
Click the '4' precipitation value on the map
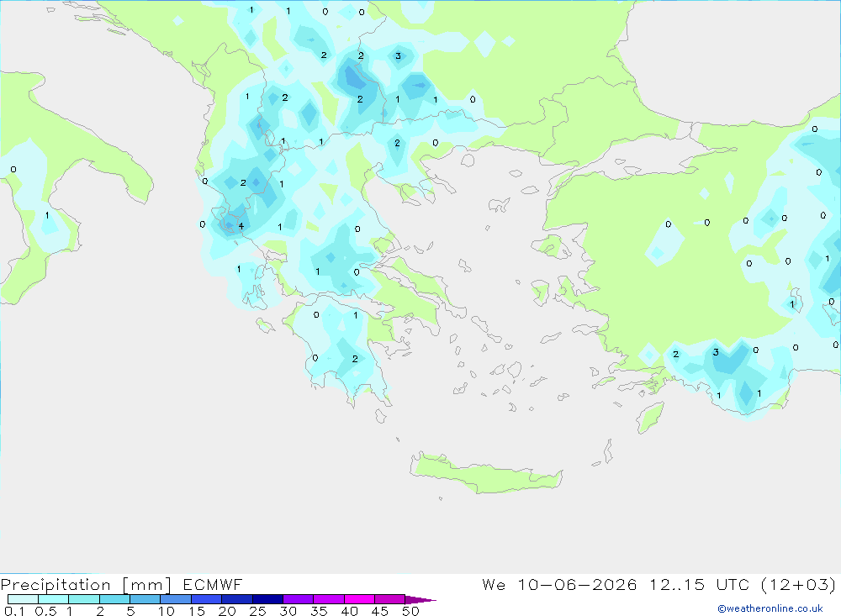coord(241,226)
